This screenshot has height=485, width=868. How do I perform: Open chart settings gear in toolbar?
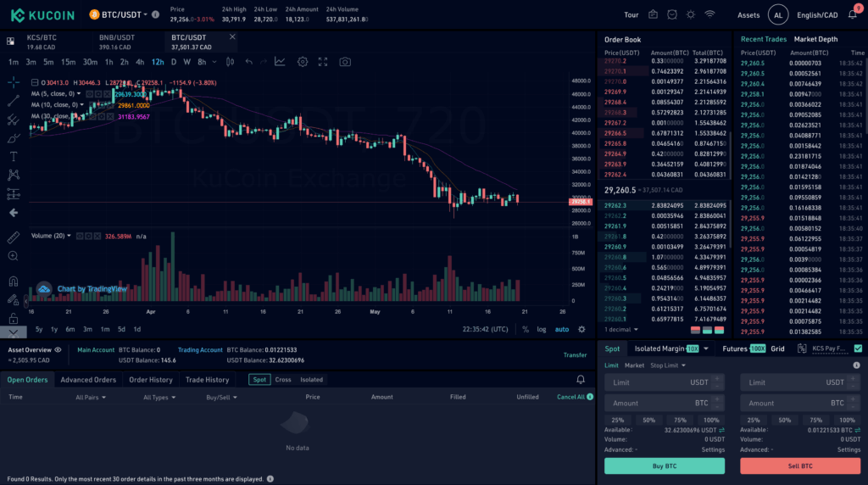(x=303, y=62)
